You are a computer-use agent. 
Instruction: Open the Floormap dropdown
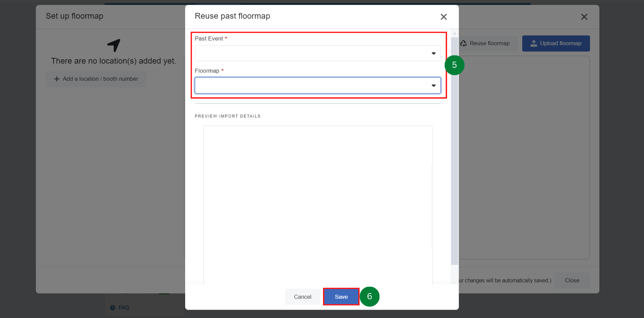[317, 86]
